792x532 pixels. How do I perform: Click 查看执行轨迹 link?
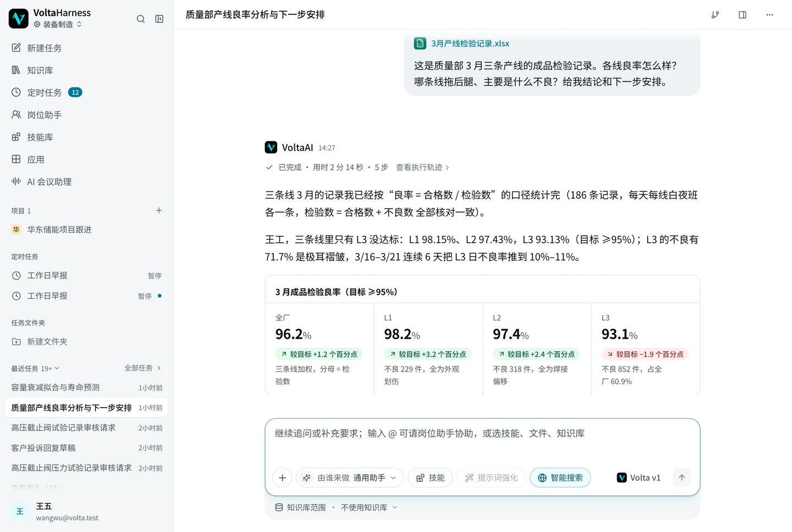pos(422,167)
